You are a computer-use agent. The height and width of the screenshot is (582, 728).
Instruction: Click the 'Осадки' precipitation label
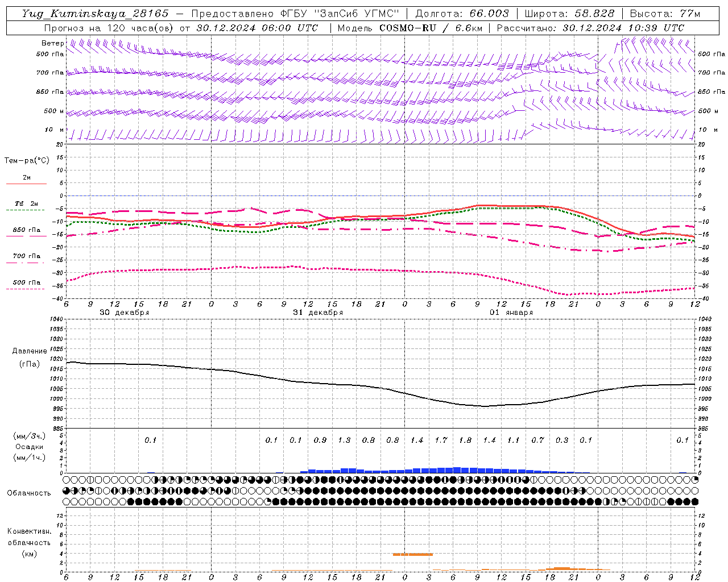point(30,447)
